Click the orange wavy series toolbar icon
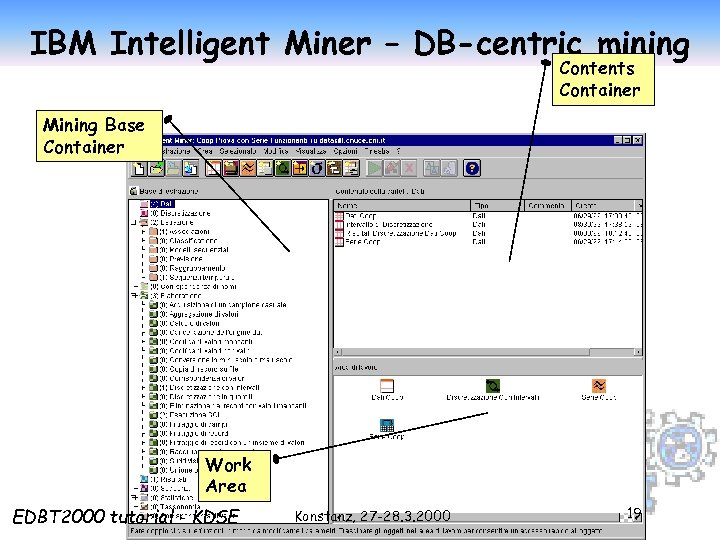The width and height of the screenshot is (720, 540). pyautogui.click(x=248, y=169)
